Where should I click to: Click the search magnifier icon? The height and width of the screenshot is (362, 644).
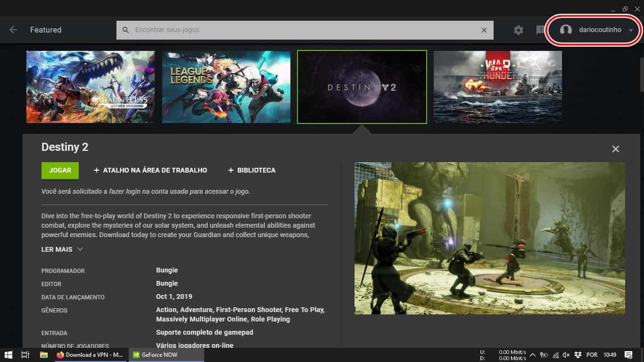pyautogui.click(x=125, y=30)
